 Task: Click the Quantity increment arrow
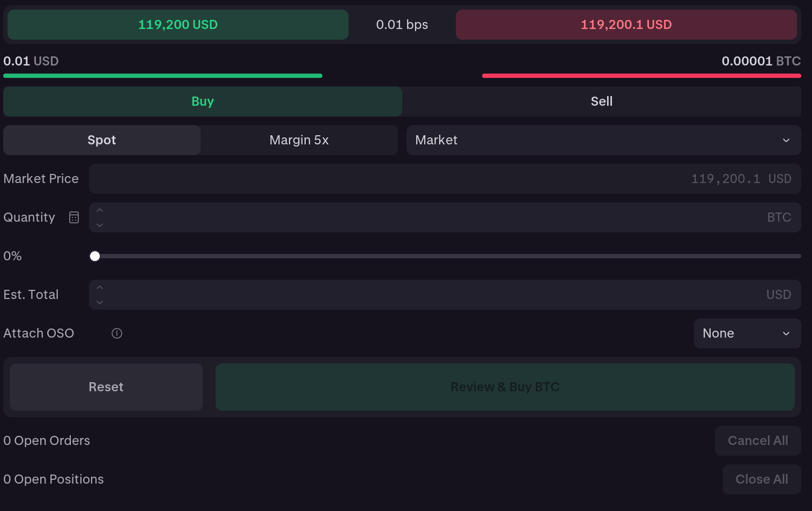(99, 210)
